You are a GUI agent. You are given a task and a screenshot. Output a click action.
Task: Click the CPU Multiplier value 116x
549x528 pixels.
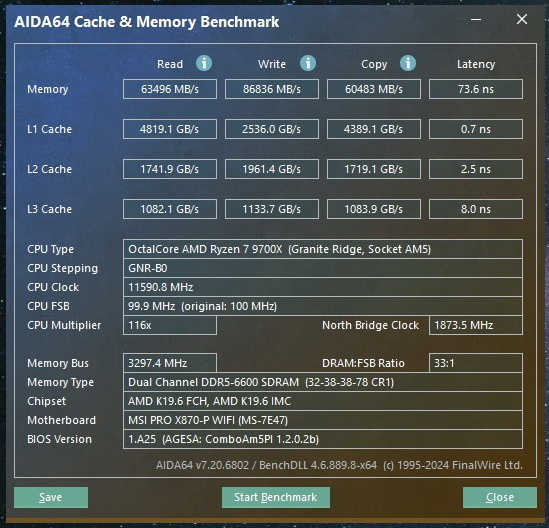pyautogui.click(x=170, y=325)
